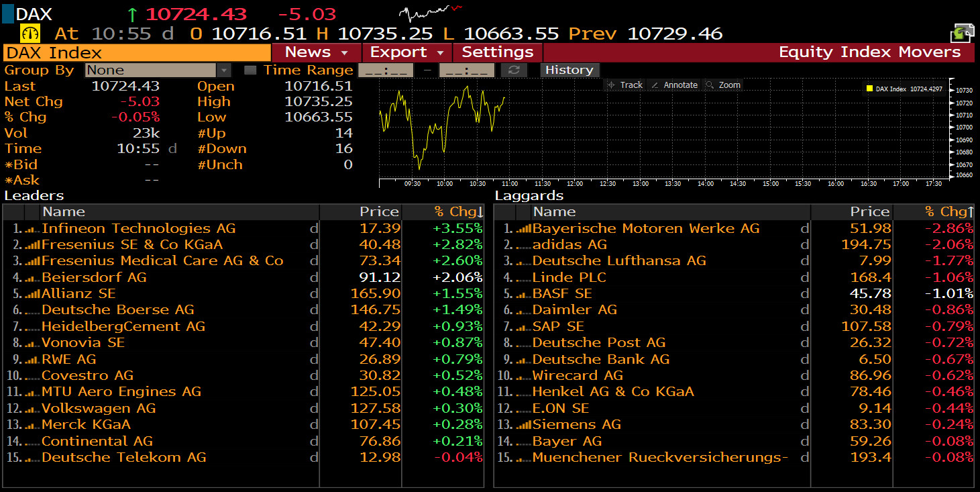
Task: Open the Export dropdown menu
Action: click(407, 52)
